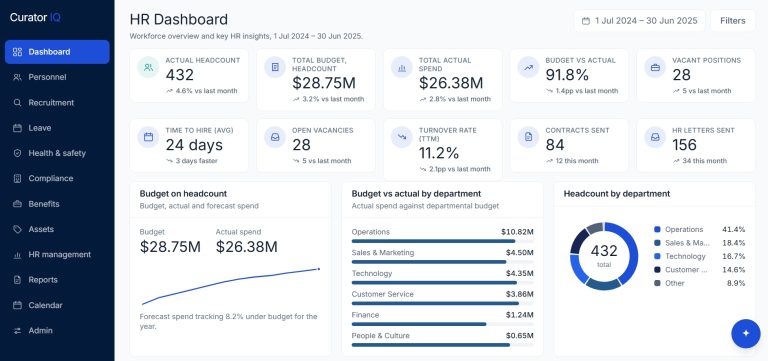Open Personnel in the sidebar
This screenshot has height=361, width=768.
click(x=57, y=77)
